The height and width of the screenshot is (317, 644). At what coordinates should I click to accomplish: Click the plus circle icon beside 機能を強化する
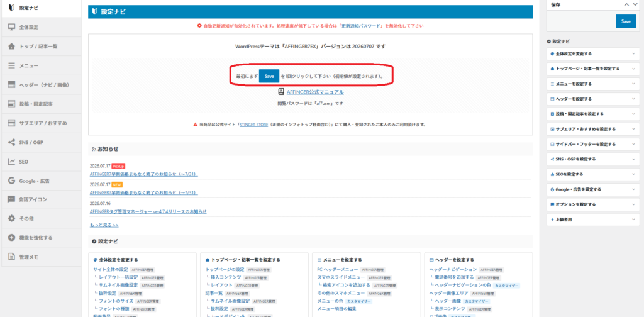point(11,238)
